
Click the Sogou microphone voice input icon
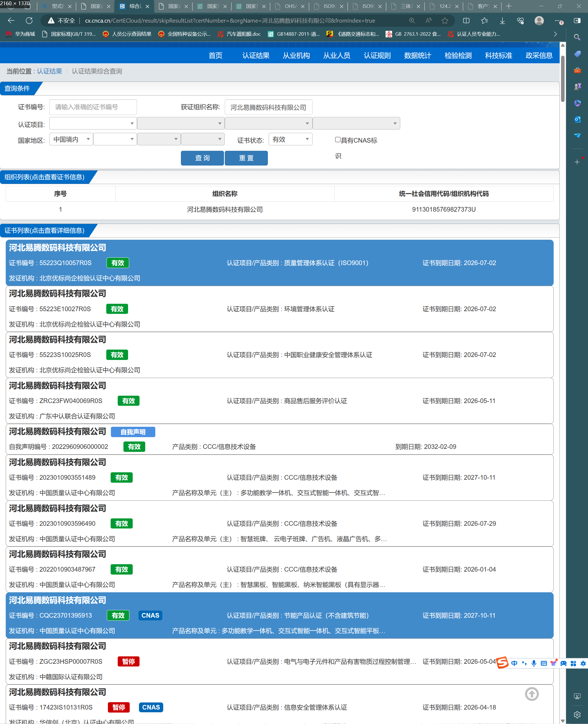coord(534,663)
